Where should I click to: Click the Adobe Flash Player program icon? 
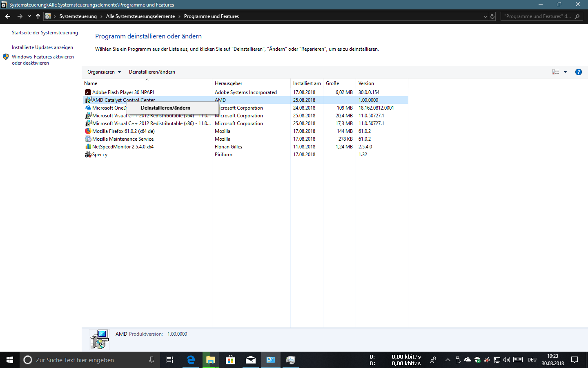(88, 92)
